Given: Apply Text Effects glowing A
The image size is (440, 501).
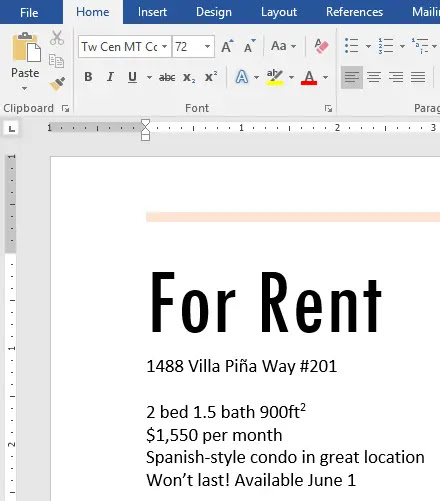Looking at the screenshot, I should 242,77.
